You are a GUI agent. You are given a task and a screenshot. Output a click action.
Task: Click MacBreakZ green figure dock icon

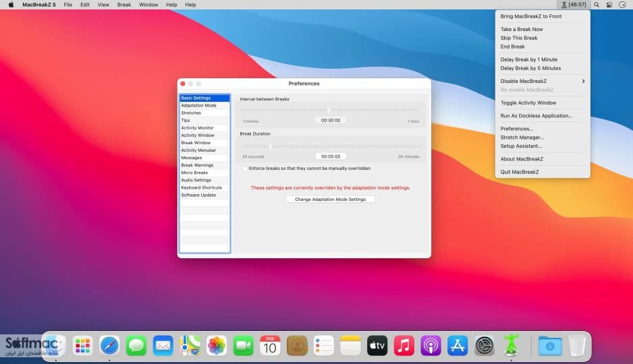[511, 345]
